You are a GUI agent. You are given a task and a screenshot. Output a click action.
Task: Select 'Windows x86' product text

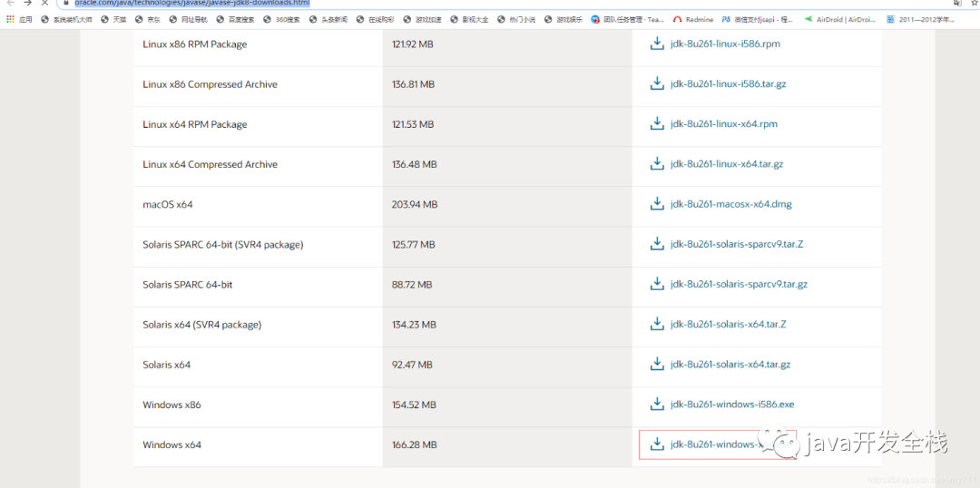pos(171,405)
